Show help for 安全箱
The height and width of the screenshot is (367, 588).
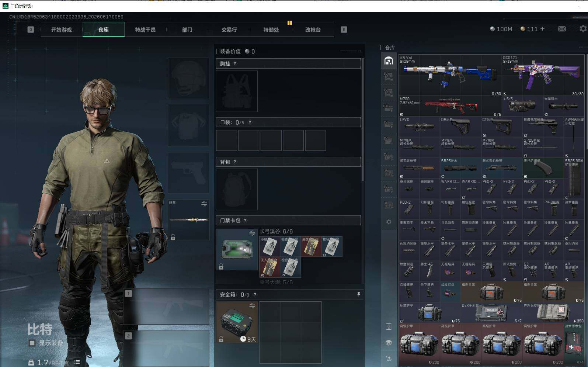coord(255,294)
